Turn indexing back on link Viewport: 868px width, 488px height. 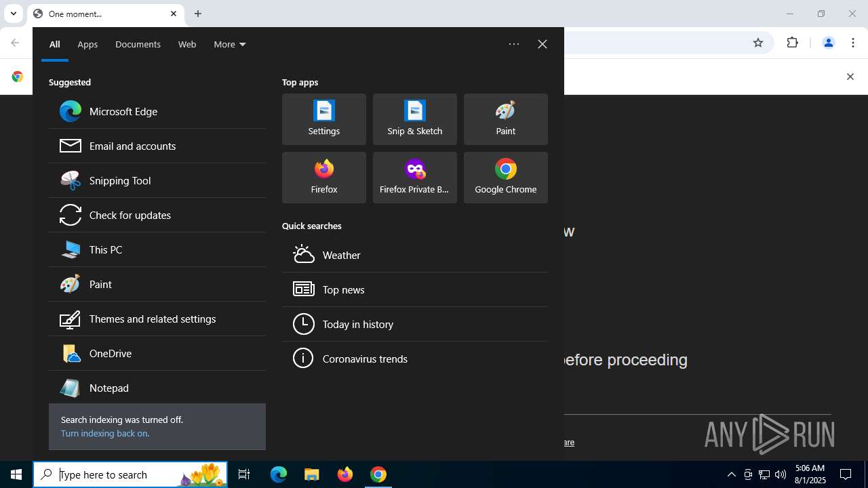click(105, 433)
